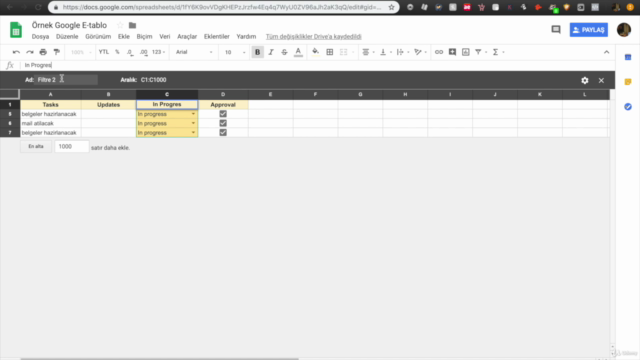
Task: Select the paint format tool
Action: click(57, 52)
